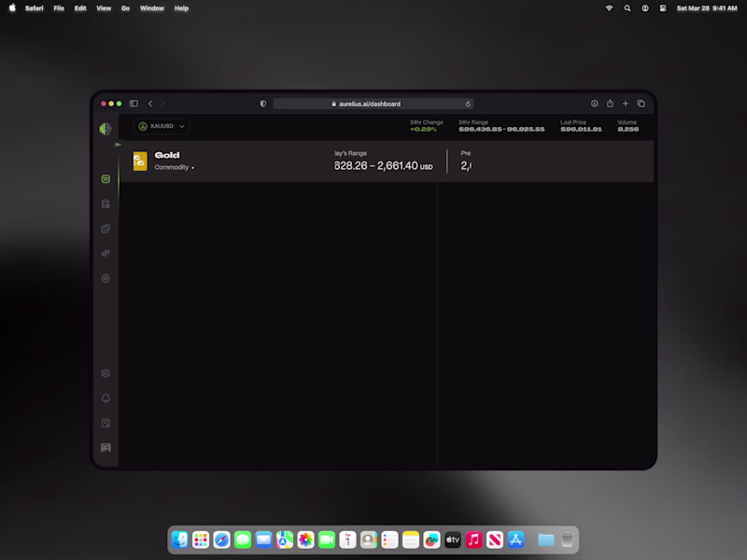Image resolution: width=747 pixels, height=560 pixels.
Task: Click the 24hr Change +0.29% value
Action: pos(424,129)
